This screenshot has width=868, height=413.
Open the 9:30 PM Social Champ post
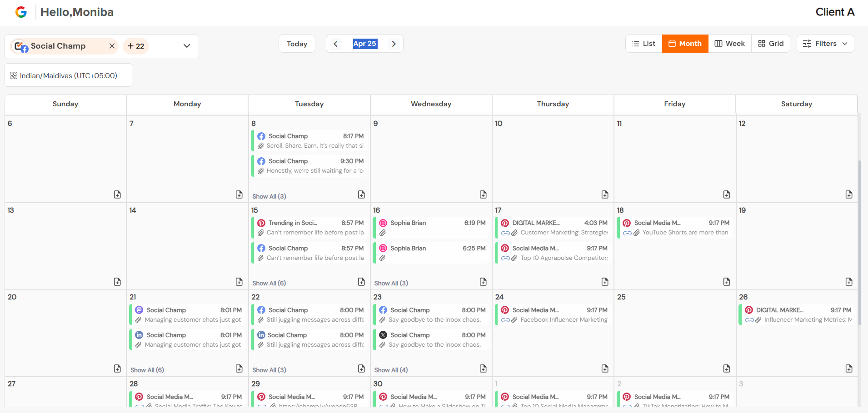pyautogui.click(x=309, y=166)
